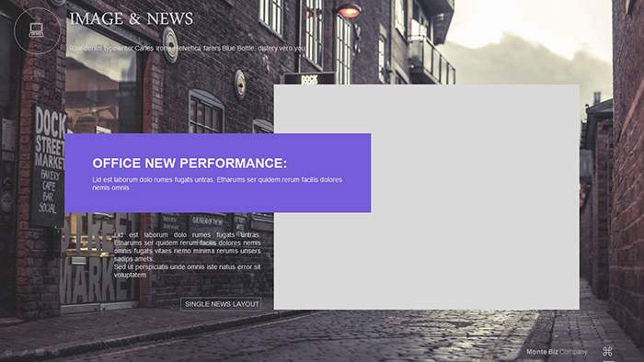Click the Monte Biz Company footer text

pyautogui.click(x=557, y=352)
